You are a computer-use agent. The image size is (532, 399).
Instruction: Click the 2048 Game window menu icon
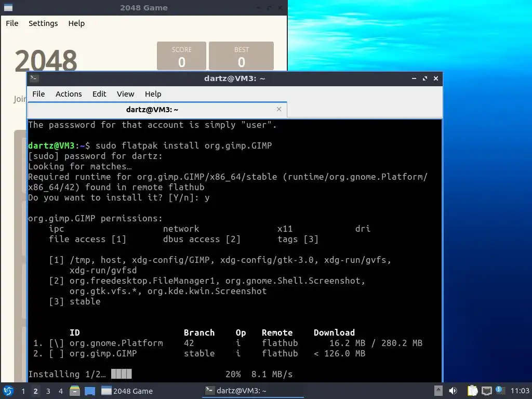[8, 7]
